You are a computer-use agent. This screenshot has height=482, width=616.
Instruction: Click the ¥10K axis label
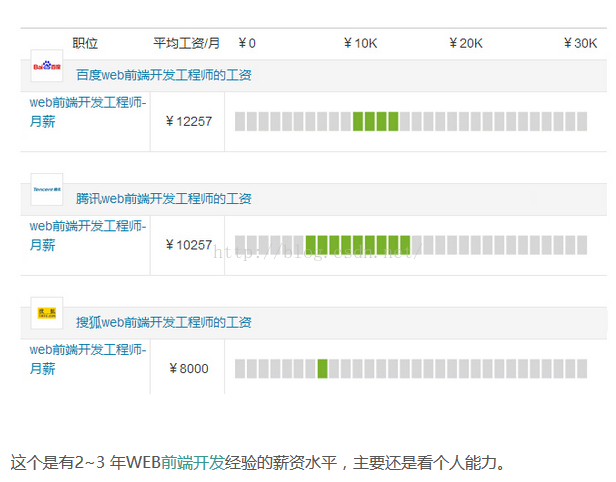(x=360, y=43)
